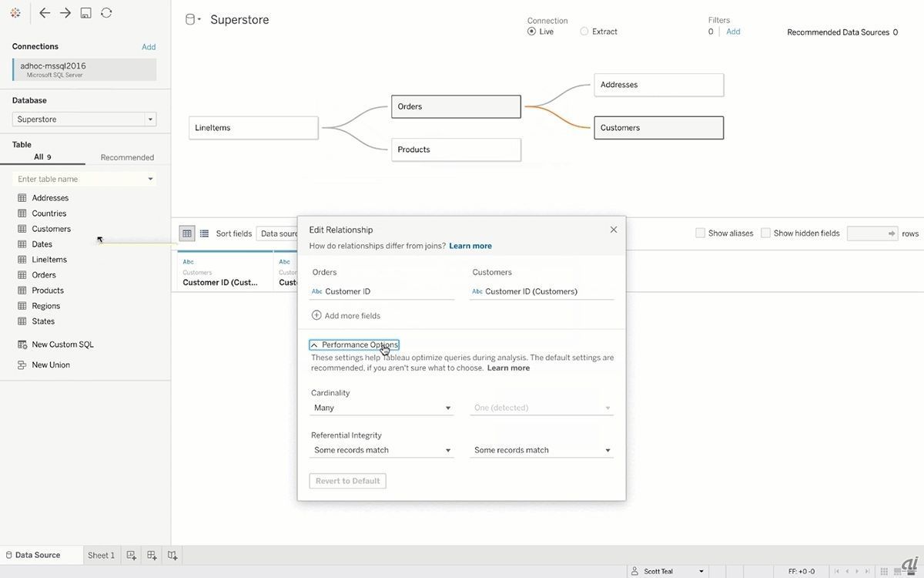Screen dimensions: 924x578
Task: Open the One (detected) cardinality dropdown
Action: [x=542, y=408]
